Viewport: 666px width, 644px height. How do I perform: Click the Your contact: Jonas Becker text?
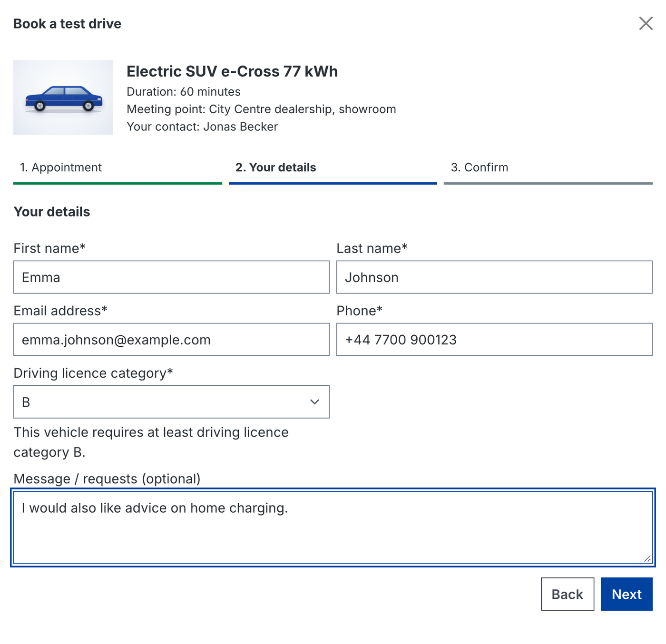(x=202, y=127)
